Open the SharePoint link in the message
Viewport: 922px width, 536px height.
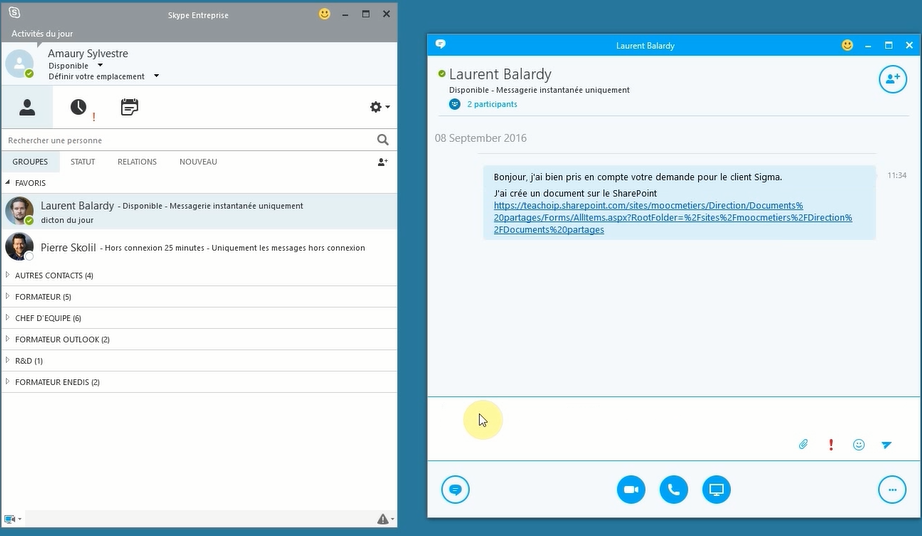click(673, 217)
